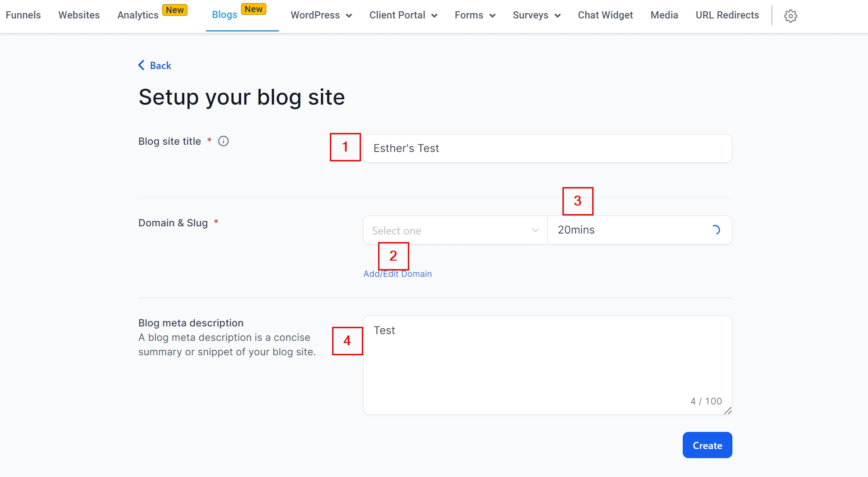Select the Blogs tab
The image size is (868, 477).
point(224,15)
